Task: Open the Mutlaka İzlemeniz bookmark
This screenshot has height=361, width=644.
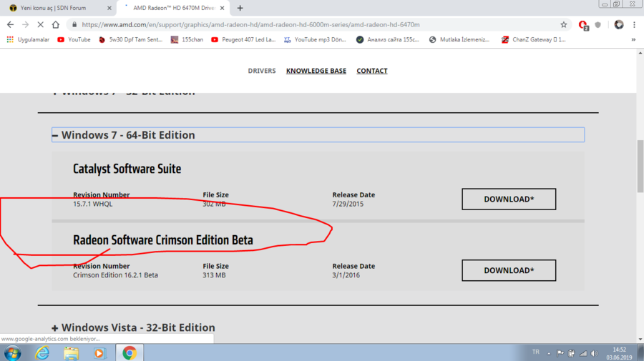Action: point(459,40)
